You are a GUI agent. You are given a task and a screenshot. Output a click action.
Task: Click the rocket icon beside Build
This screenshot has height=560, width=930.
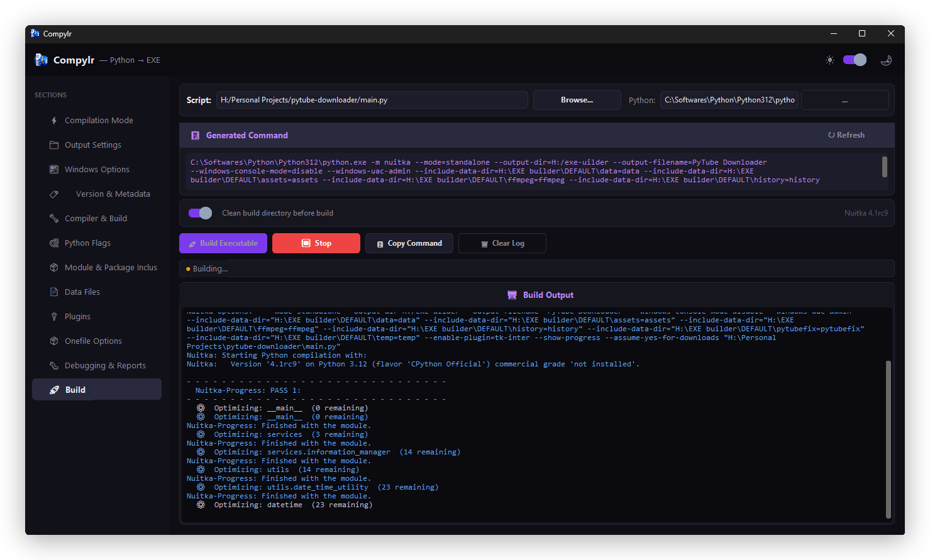pos(55,390)
